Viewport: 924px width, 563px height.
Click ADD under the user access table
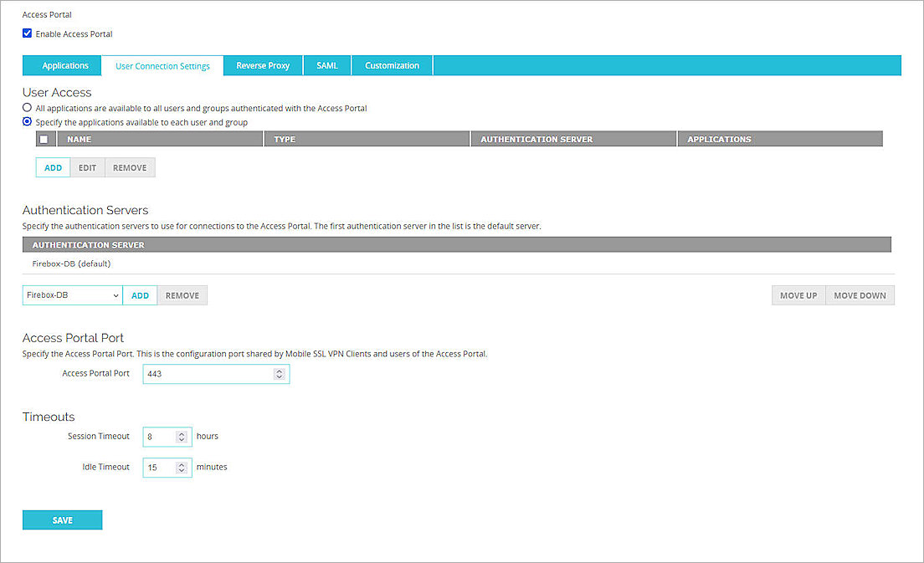point(53,167)
